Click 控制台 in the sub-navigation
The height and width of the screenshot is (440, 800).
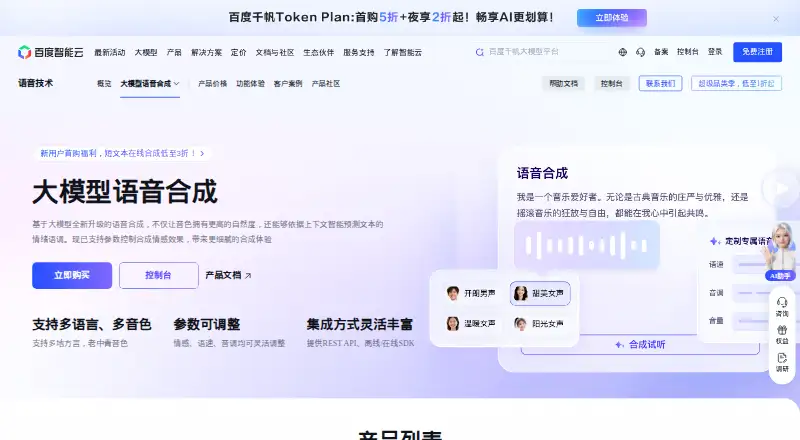611,84
